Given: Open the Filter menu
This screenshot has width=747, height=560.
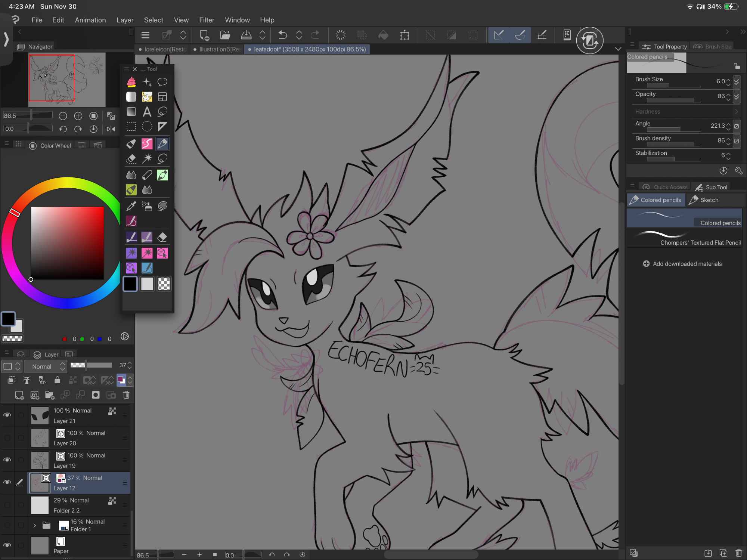Looking at the screenshot, I should pos(207,20).
